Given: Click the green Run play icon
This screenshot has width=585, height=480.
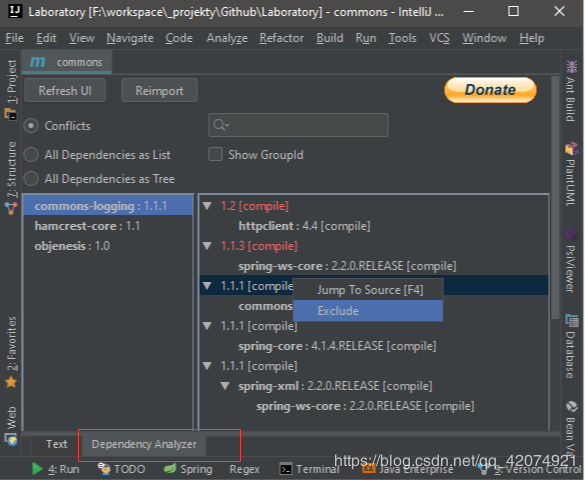Looking at the screenshot, I should coord(37,469).
